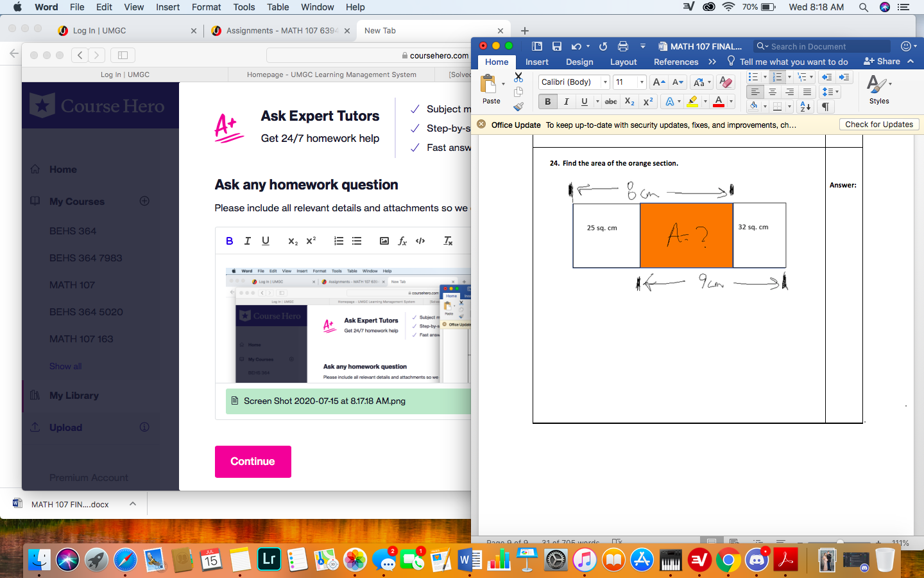Apply the yellow text highlight color
Viewport: 924px width, 578px height.
[x=692, y=101]
